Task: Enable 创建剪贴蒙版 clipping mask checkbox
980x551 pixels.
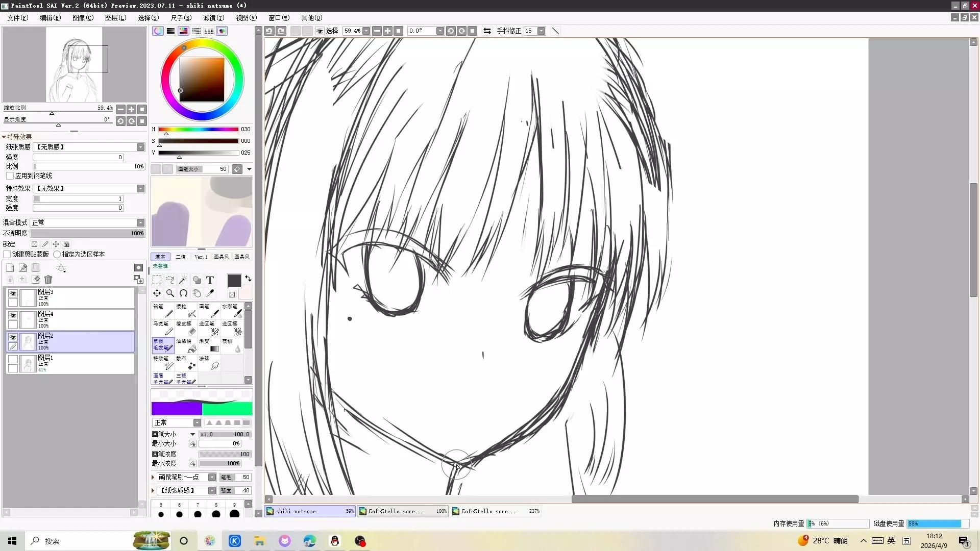Action: pyautogui.click(x=7, y=254)
